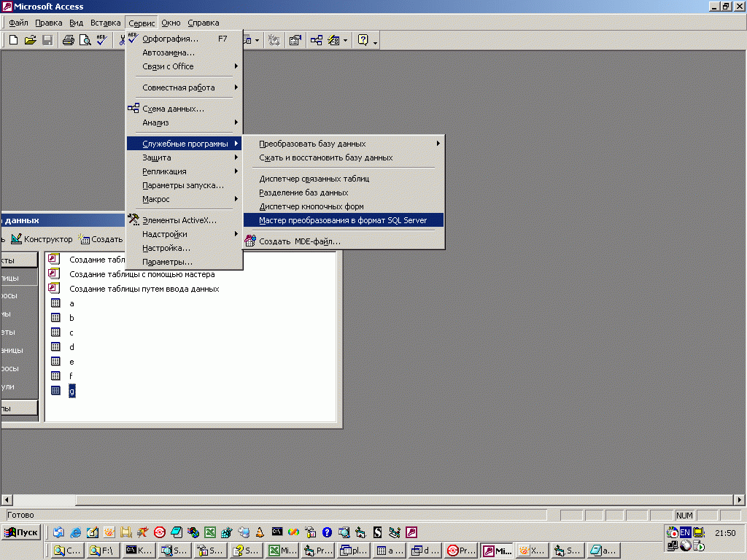Open the Вставка menu
This screenshot has width=747, height=560.
pos(105,23)
